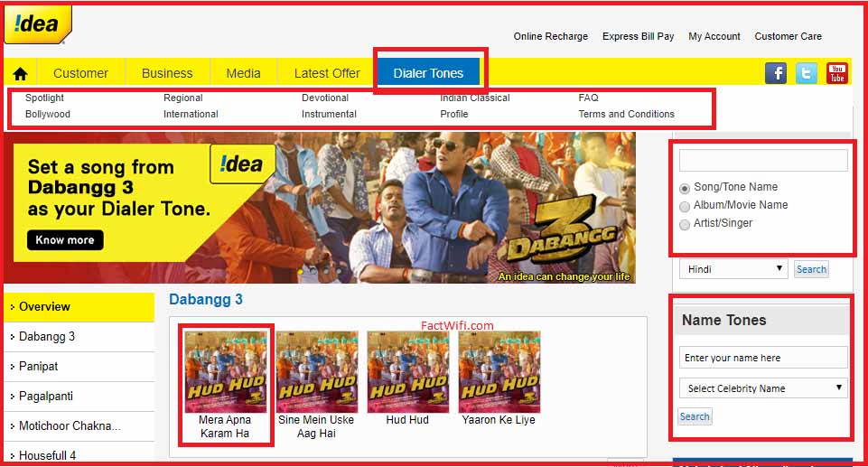Open the Indian Classical submenu link
The height and width of the screenshot is (467, 868).
pos(475,98)
